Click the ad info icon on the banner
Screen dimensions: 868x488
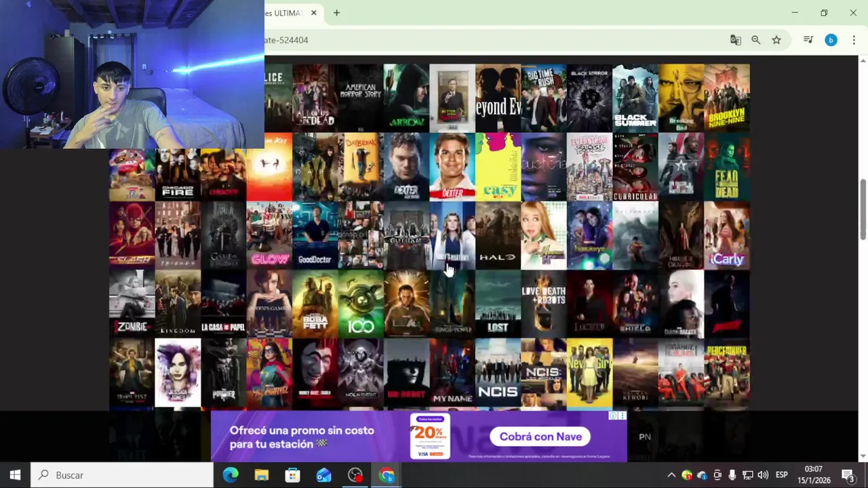click(x=613, y=415)
